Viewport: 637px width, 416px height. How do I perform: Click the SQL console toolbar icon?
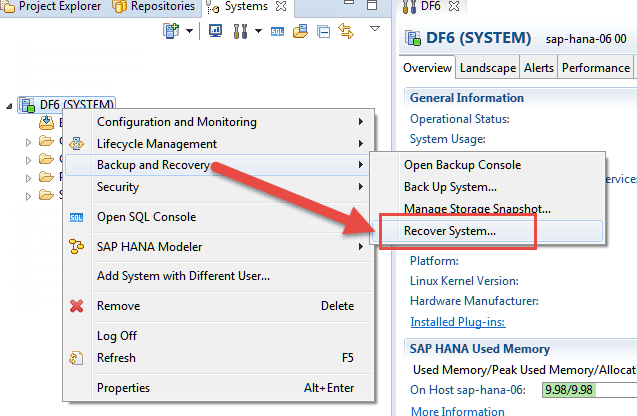point(277,32)
